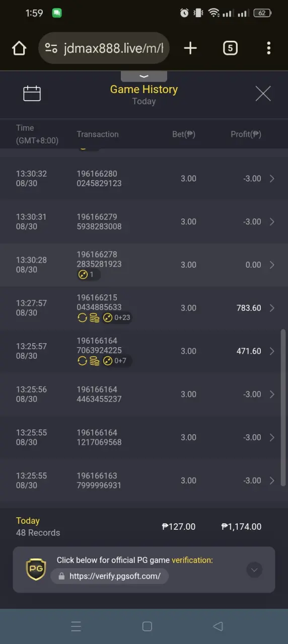The image size is (288, 644).
Task: Open a new browser tab
Action: point(190,48)
